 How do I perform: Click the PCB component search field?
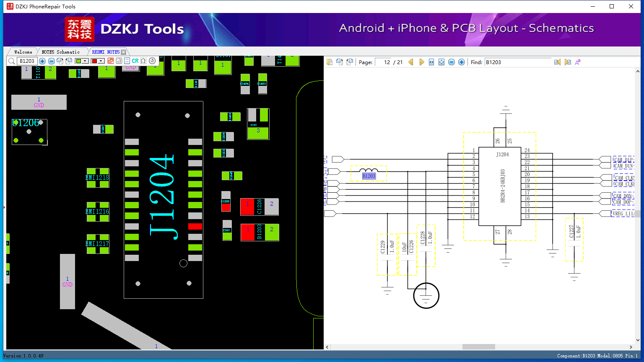tap(27, 61)
